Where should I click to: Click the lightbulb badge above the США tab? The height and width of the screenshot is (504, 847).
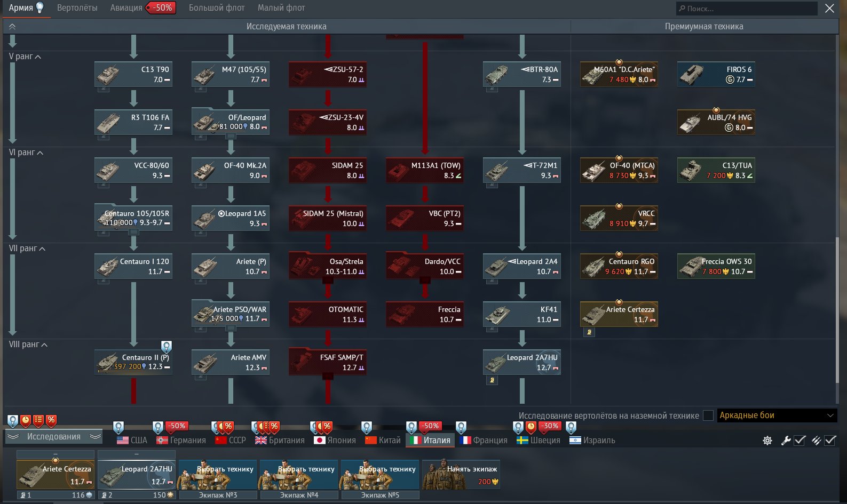point(118,427)
